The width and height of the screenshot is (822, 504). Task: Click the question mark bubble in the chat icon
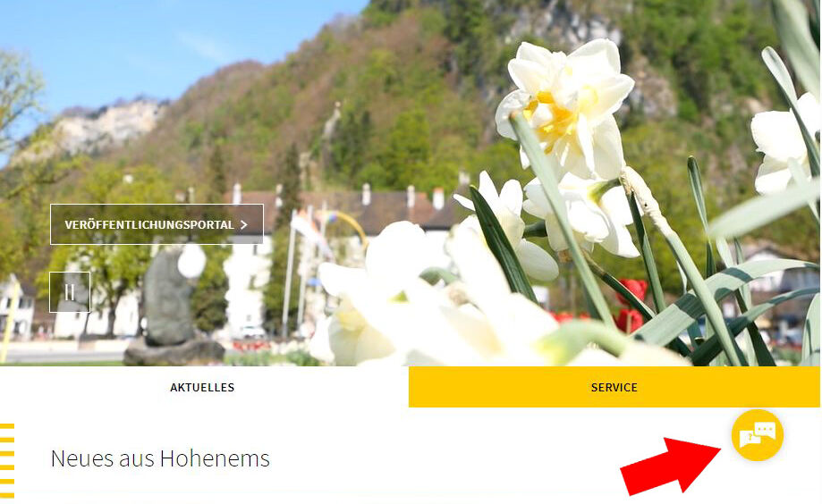pos(749,438)
